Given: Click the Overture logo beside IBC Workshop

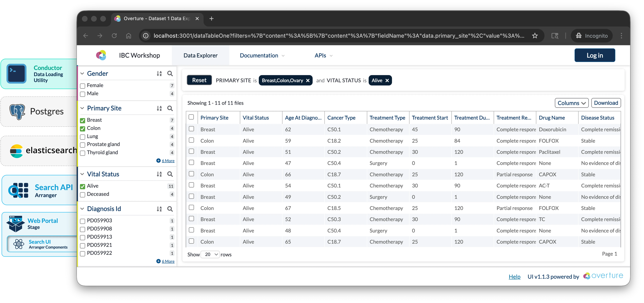Looking at the screenshot, I should (101, 55).
